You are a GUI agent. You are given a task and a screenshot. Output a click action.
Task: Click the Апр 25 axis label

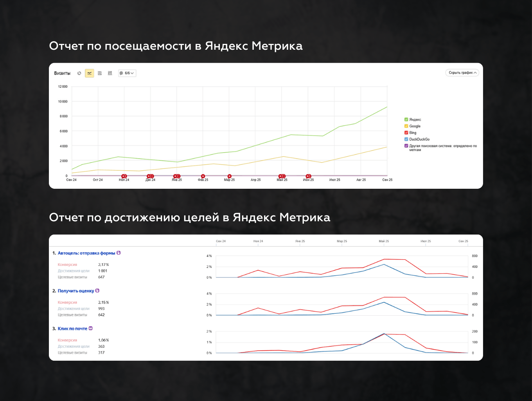(x=255, y=180)
